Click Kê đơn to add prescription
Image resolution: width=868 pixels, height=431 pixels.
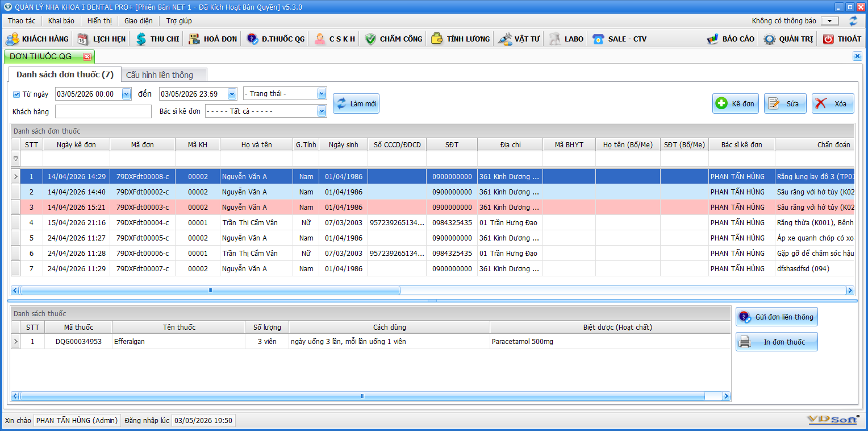pos(736,103)
